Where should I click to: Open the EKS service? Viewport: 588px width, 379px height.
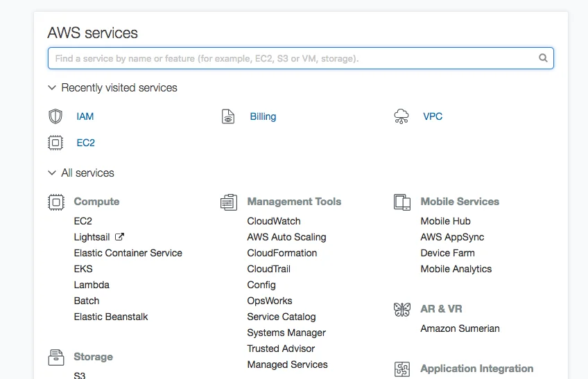[x=83, y=269]
